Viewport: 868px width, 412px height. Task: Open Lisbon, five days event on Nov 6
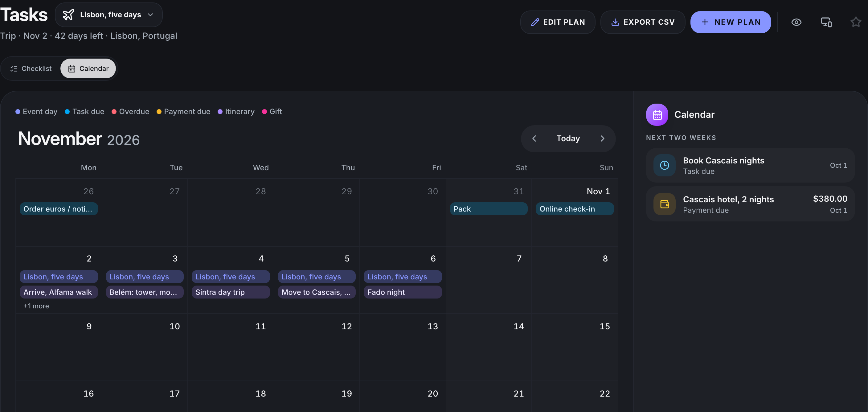pos(403,277)
